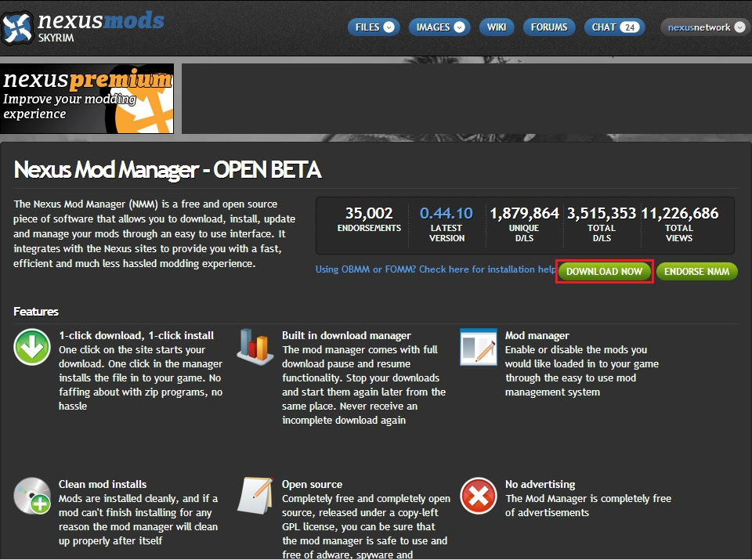
Task: Click the 'Open source' feature title
Action: point(313,484)
